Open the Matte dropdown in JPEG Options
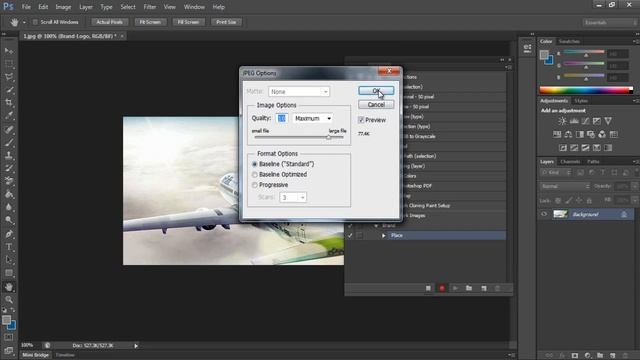This screenshot has height=360, width=640. (x=299, y=92)
